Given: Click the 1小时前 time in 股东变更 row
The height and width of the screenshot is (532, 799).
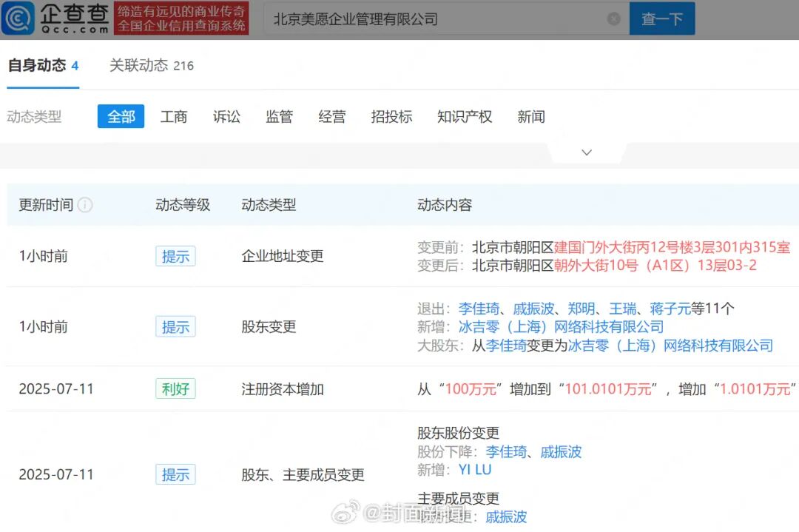Looking at the screenshot, I should 44,326.
